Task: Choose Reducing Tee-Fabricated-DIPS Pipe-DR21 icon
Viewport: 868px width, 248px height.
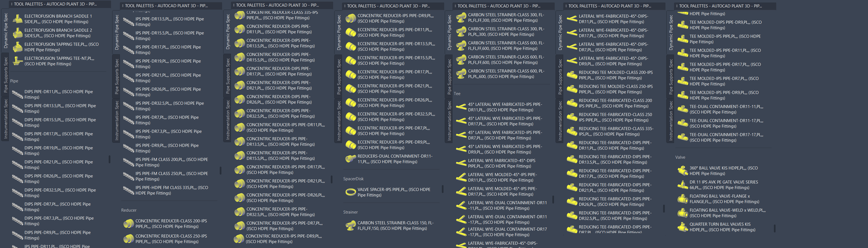Action: [x=572, y=187]
